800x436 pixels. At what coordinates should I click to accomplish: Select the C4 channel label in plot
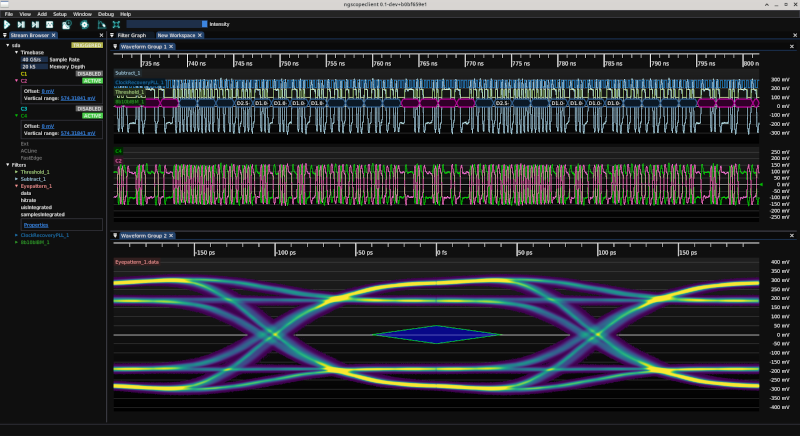[118, 151]
